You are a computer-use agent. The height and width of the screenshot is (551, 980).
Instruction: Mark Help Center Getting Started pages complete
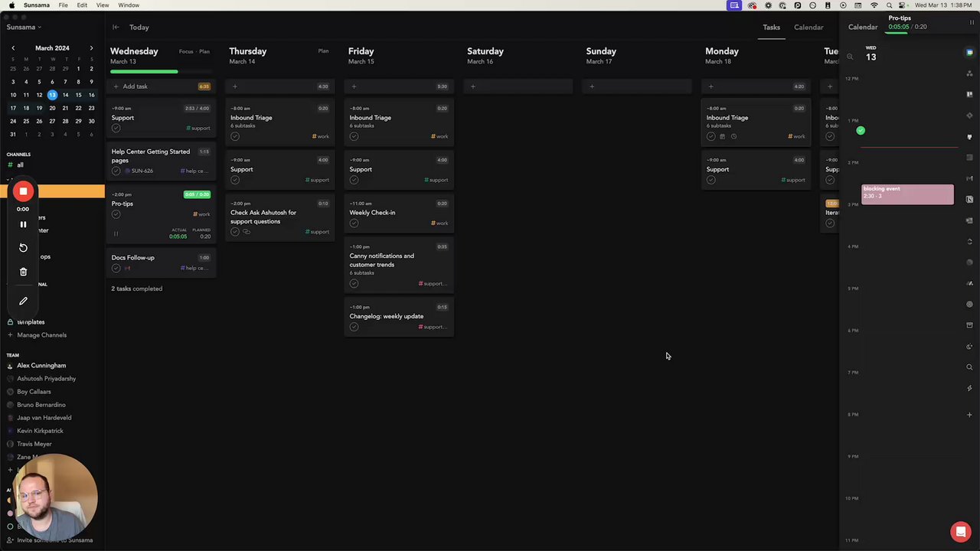[x=116, y=171]
